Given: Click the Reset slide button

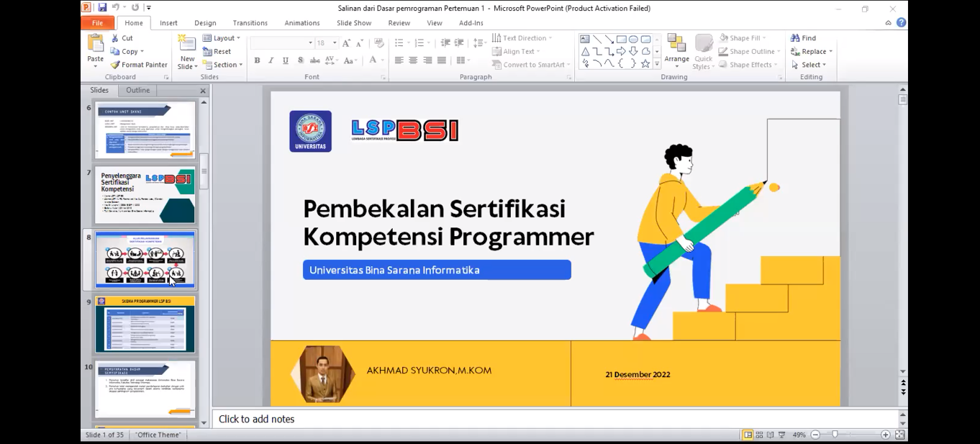Looking at the screenshot, I should (217, 52).
